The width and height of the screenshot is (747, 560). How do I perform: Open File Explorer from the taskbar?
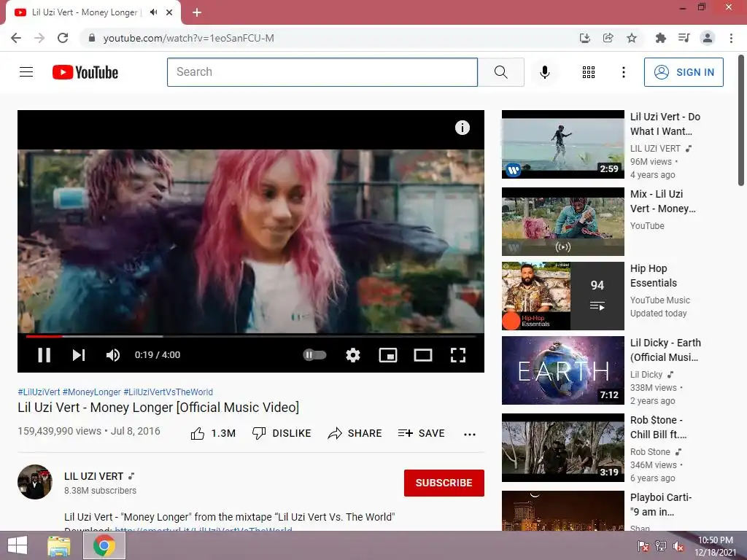tap(59, 545)
